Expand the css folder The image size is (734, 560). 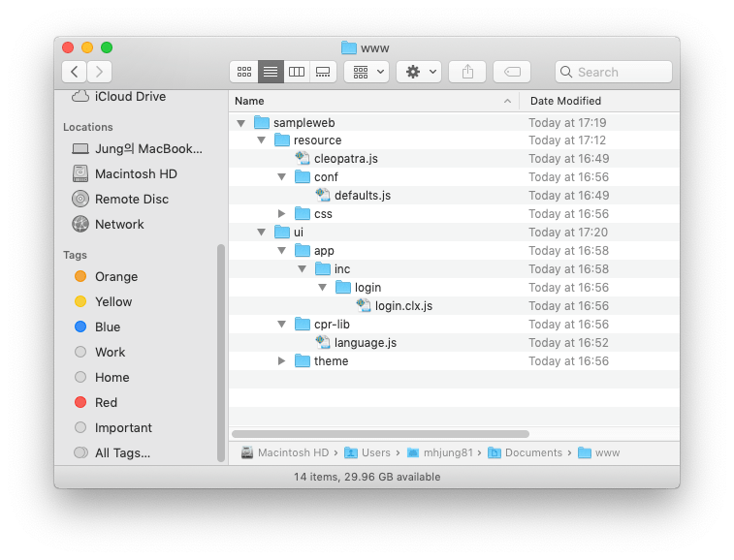282,214
